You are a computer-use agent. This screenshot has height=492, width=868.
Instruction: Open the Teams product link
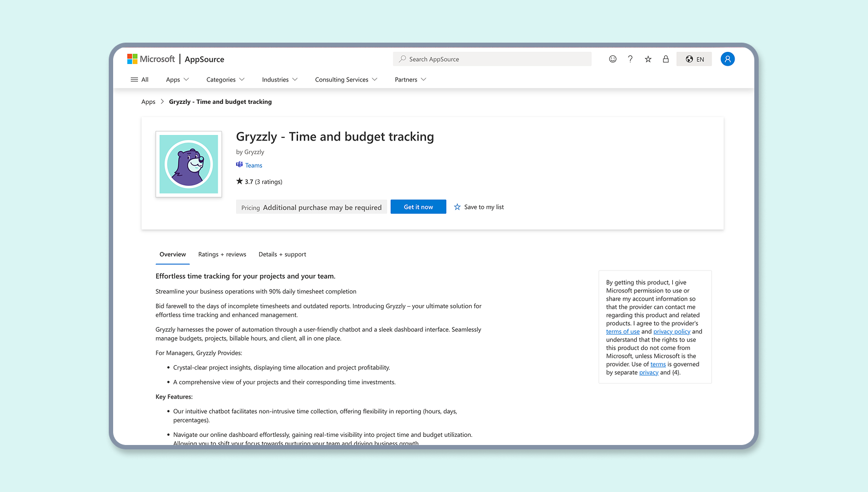tap(254, 166)
